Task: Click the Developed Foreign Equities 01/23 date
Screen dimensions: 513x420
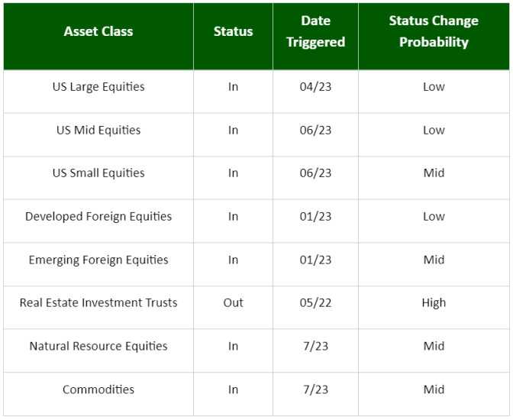Action: [315, 216]
